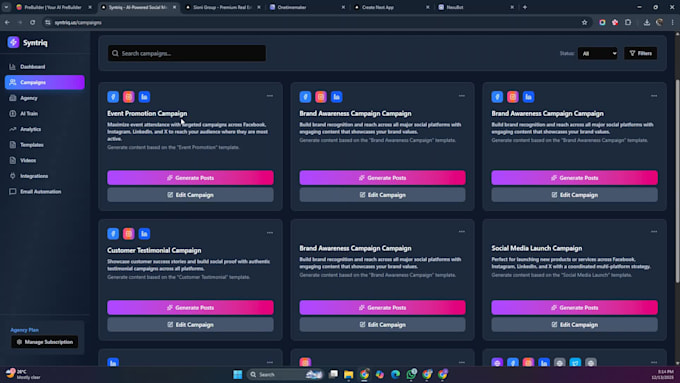The height and width of the screenshot is (383, 680).
Task: Open the Email Automation envelope icon
Action: (x=13, y=192)
